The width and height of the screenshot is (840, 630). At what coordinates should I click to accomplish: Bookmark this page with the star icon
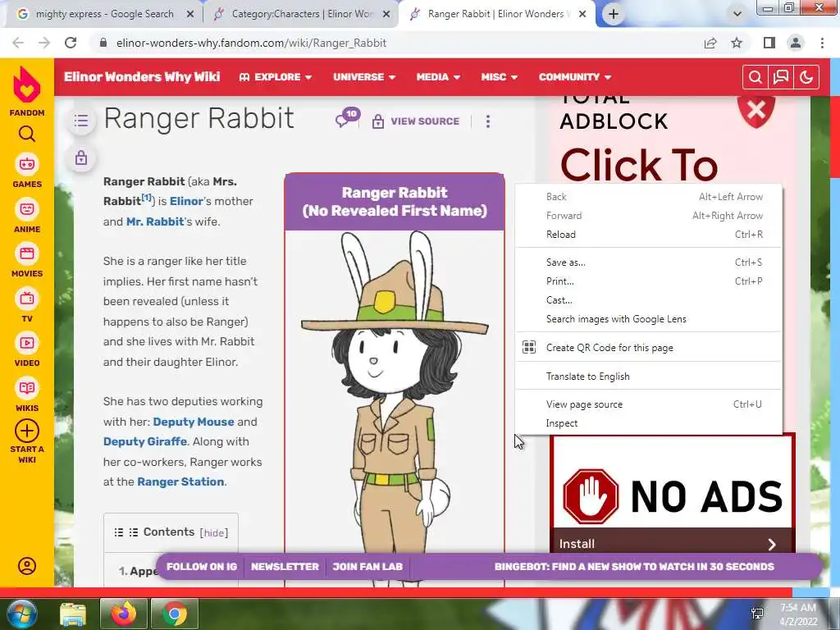[x=737, y=43]
